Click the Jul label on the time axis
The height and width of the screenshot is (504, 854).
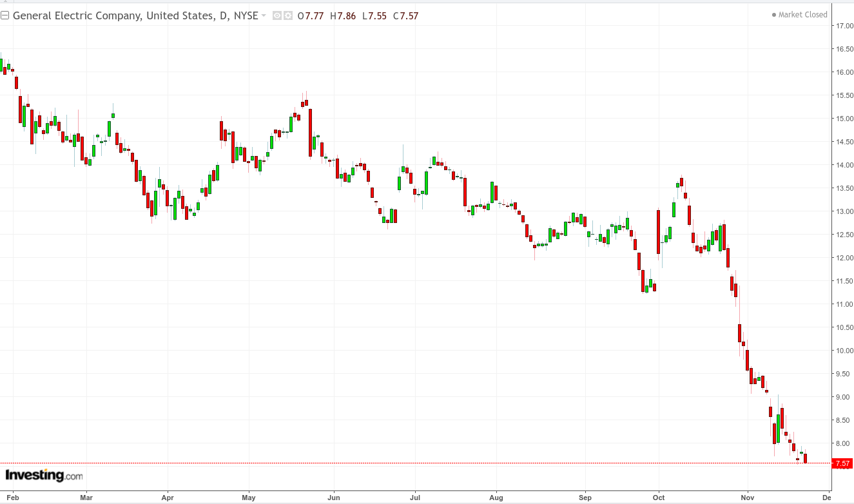point(414,498)
